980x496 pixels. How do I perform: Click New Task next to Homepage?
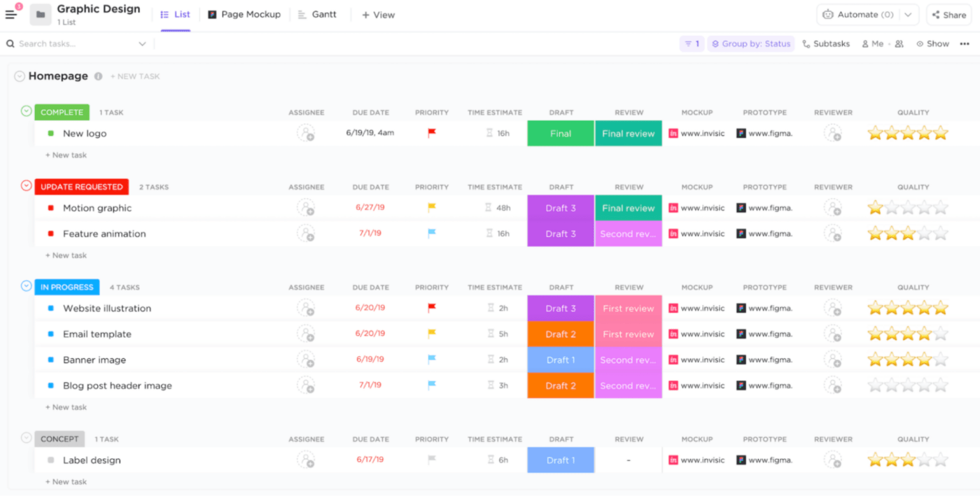[x=135, y=76]
